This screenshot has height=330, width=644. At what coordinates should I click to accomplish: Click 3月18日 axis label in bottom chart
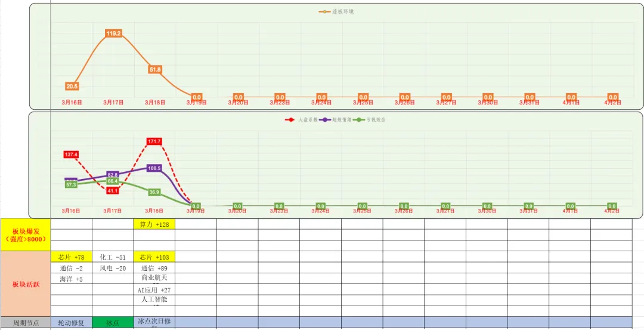pyautogui.click(x=154, y=211)
